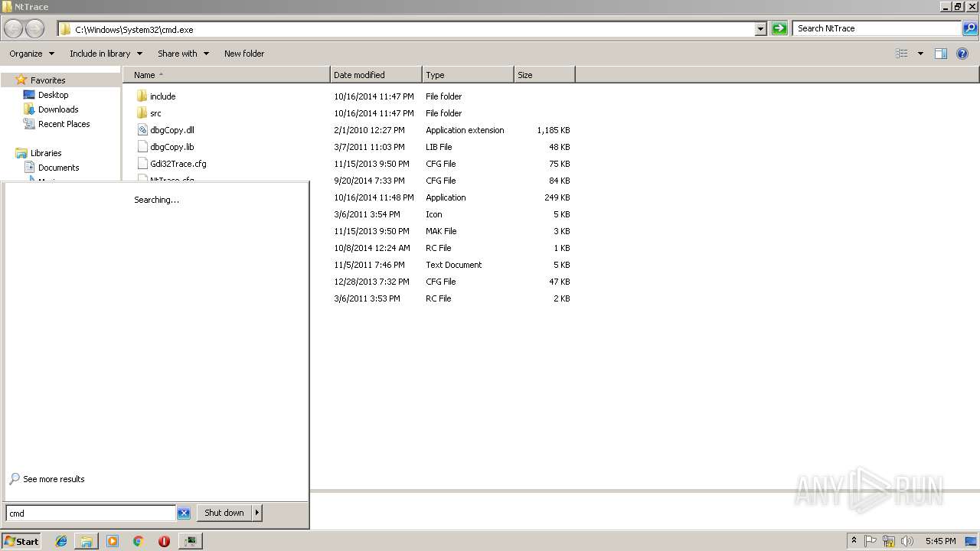This screenshot has height=551, width=980.
Task: Click the clock showing 5:45 PM
Action: tap(940, 541)
